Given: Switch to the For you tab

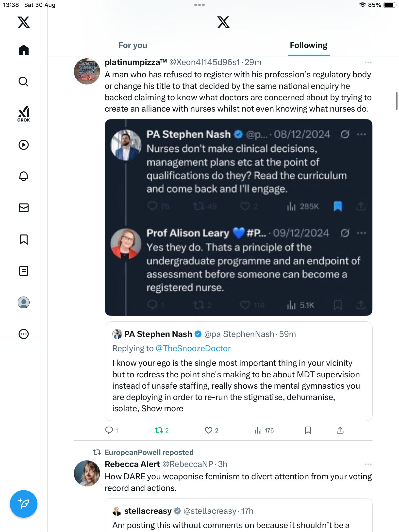Looking at the screenshot, I should pos(133,45).
